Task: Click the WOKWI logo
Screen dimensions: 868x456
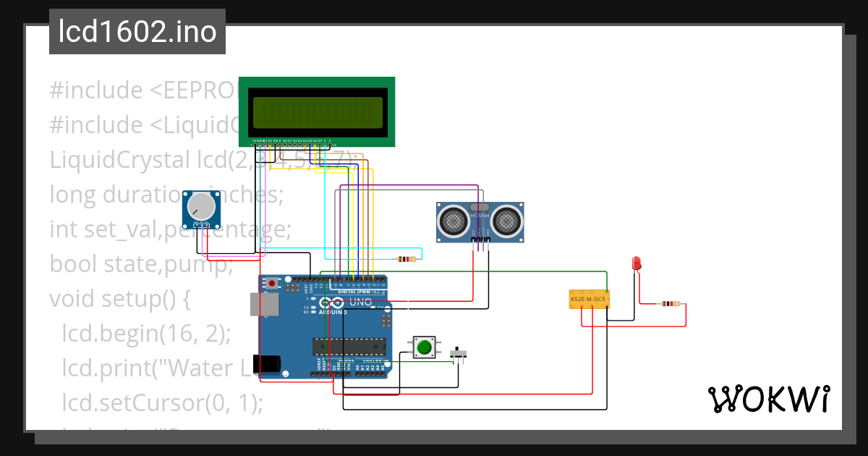Action: pos(769,399)
